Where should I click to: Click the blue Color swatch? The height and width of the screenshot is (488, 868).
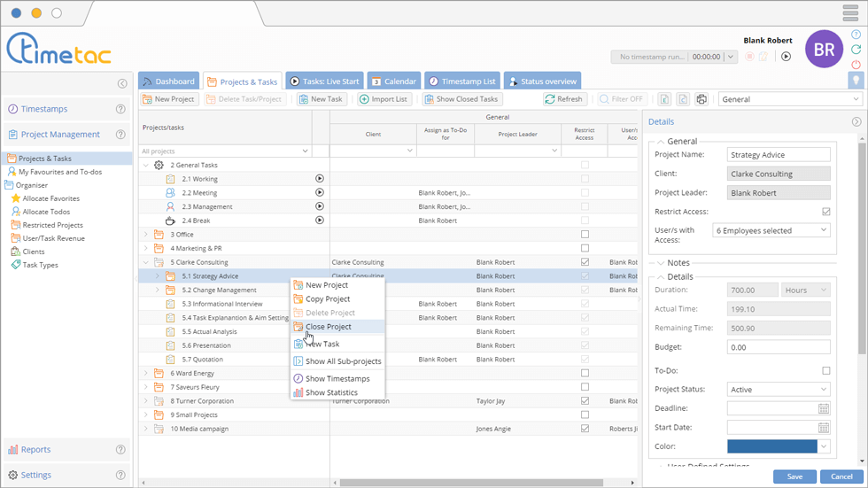pos(771,446)
